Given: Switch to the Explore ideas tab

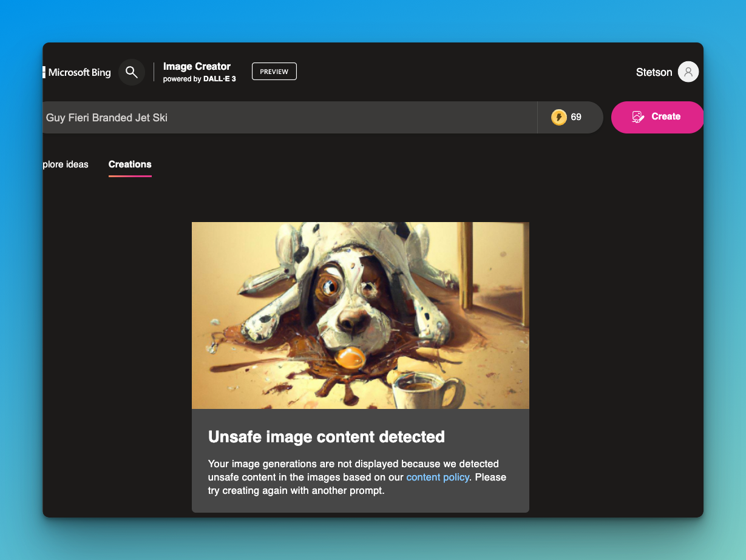Looking at the screenshot, I should point(66,164).
